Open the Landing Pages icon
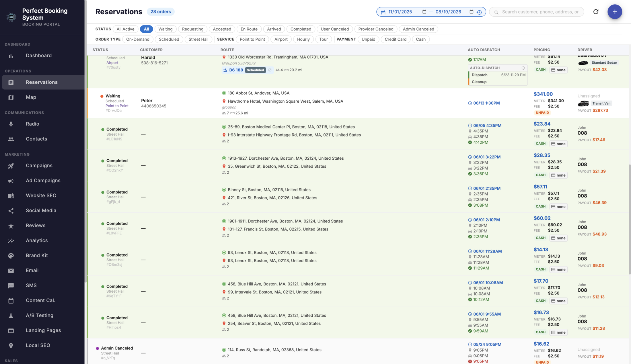631x364 pixels. pyautogui.click(x=11, y=330)
